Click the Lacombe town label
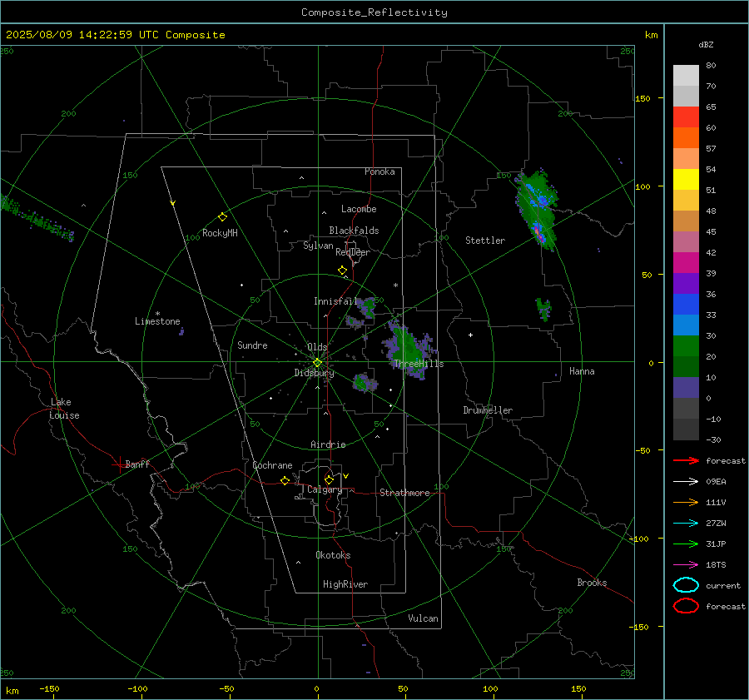 click(359, 209)
